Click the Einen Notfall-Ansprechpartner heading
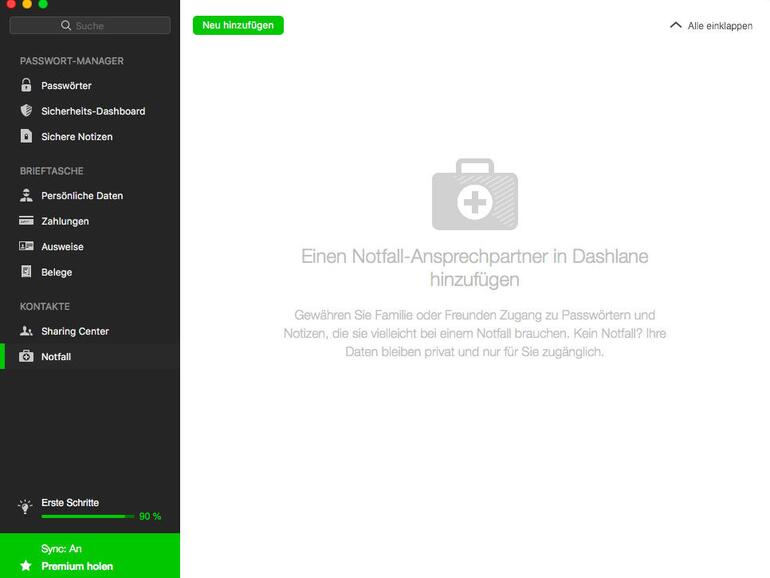This screenshot has width=770, height=578. coord(474,268)
